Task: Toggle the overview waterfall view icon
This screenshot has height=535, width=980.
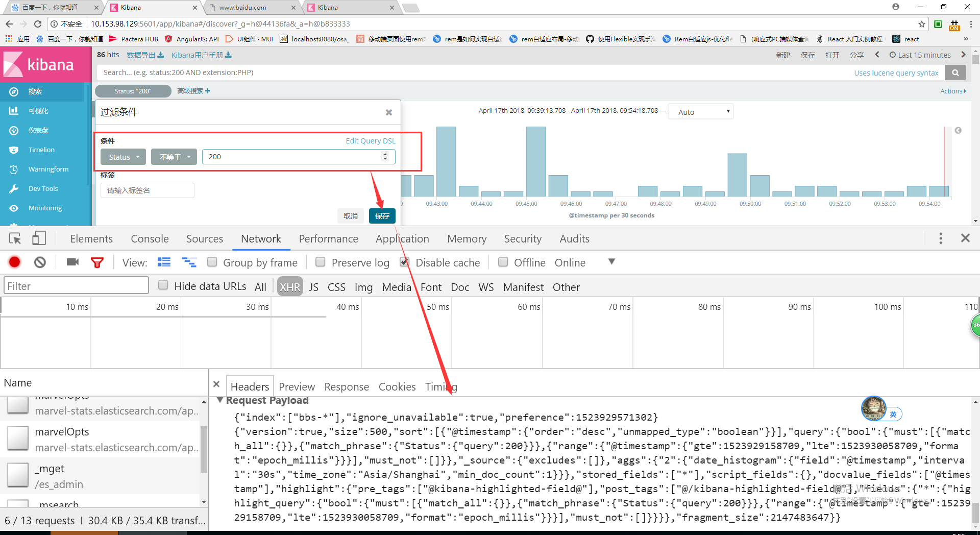Action: coord(189,262)
